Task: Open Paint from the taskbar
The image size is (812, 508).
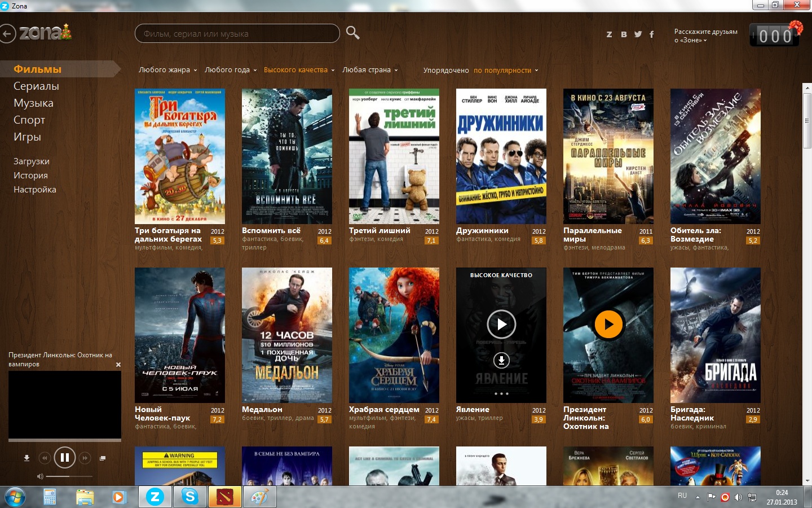Action: pyautogui.click(x=259, y=497)
